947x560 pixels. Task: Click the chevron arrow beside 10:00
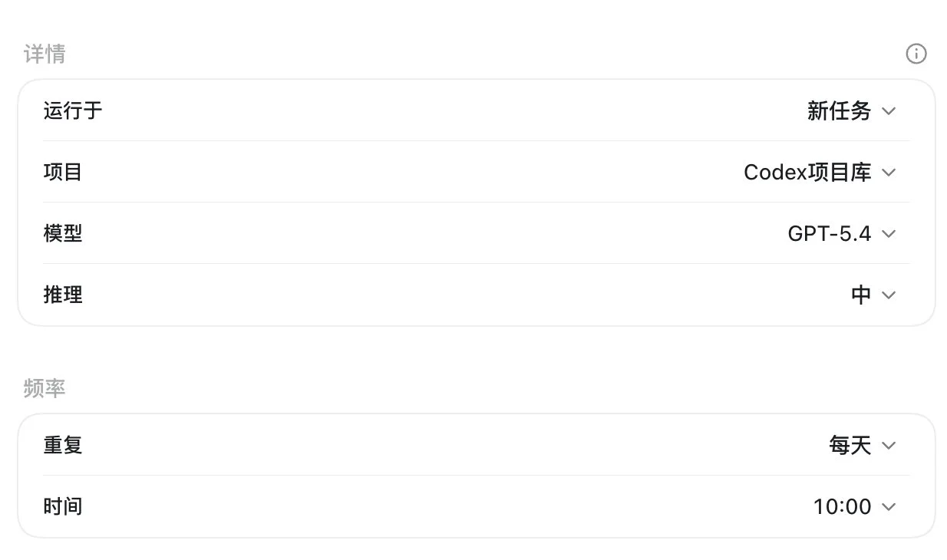(889, 507)
